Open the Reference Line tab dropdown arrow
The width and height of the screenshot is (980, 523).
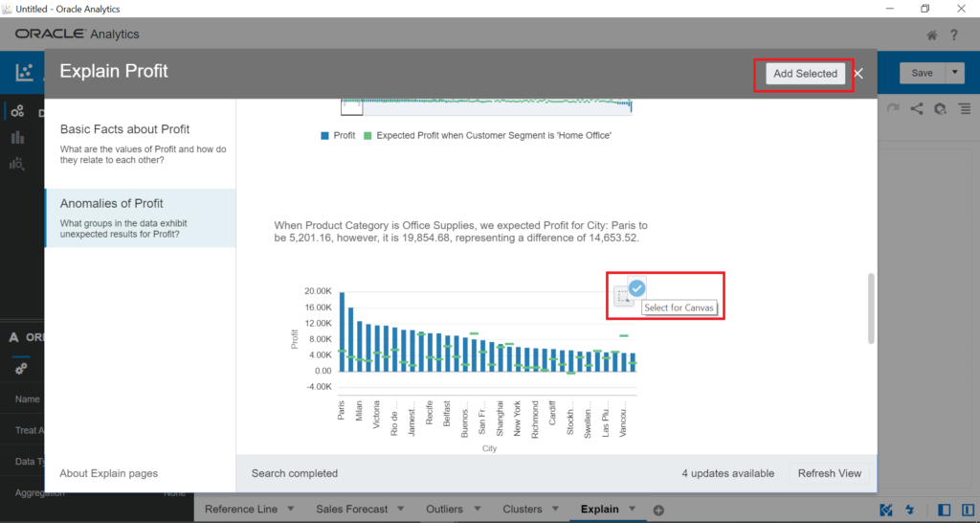coord(290,509)
